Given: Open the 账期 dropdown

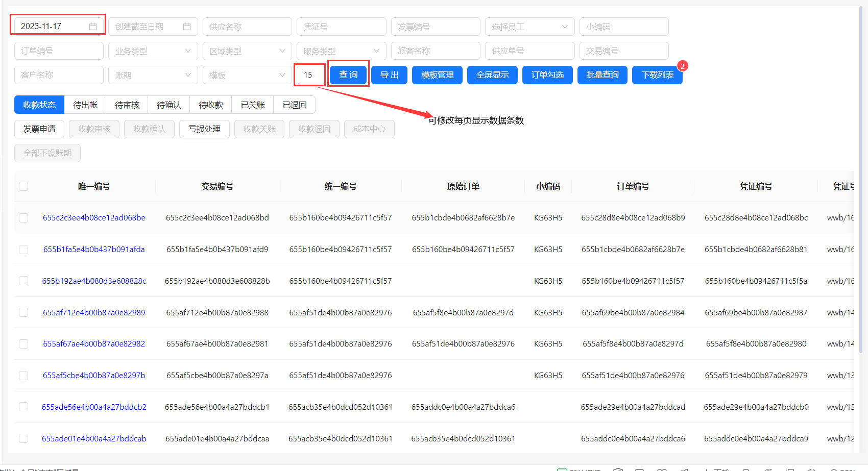Looking at the screenshot, I should click(x=153, y=75).
